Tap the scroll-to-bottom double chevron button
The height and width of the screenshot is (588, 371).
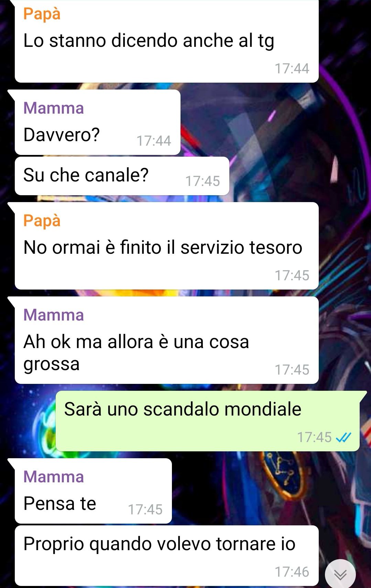click(x=340, y=574)
